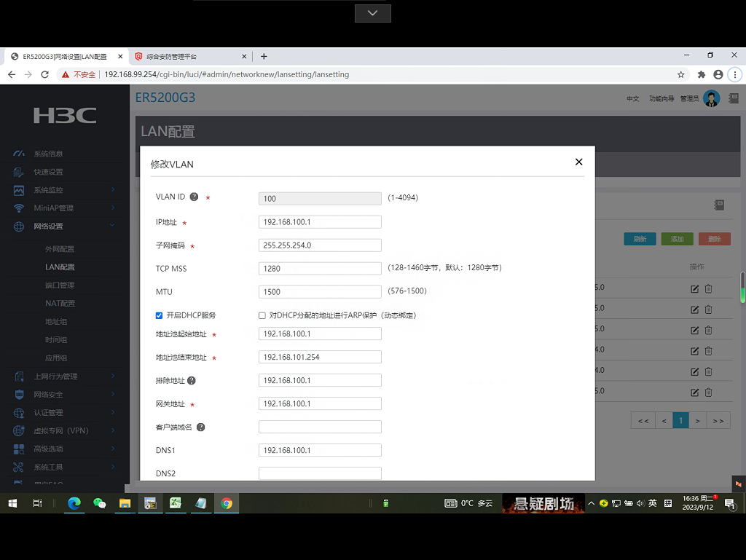This screenshot has width=746, height=560.
Task: Open Excel from the taskbar
Action: 176,503
